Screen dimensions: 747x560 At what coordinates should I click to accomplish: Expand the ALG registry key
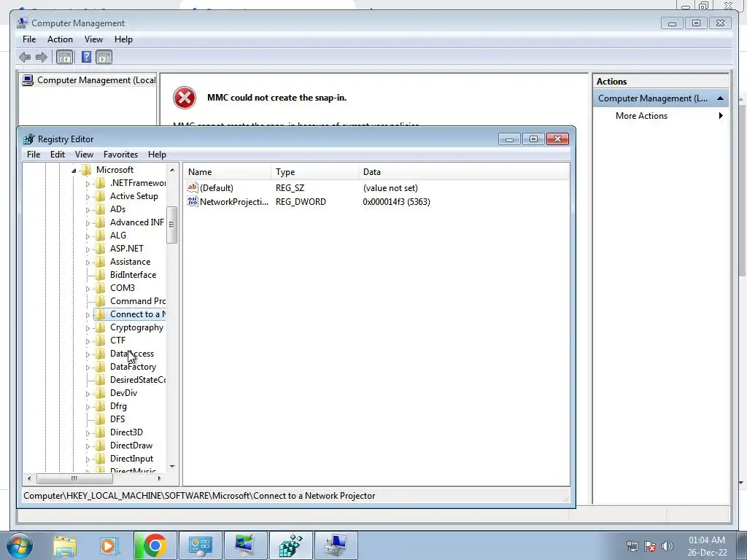point(88,236)
